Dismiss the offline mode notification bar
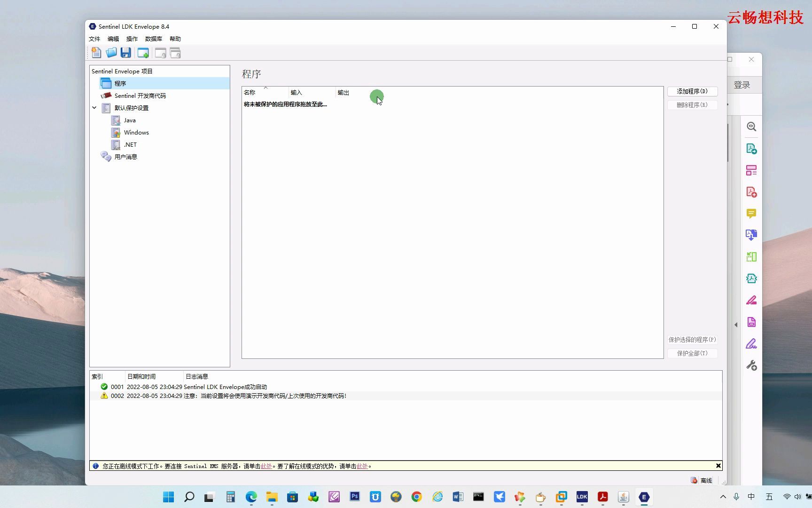This screenshot has width=812, height=508. (x=718, y=466)
